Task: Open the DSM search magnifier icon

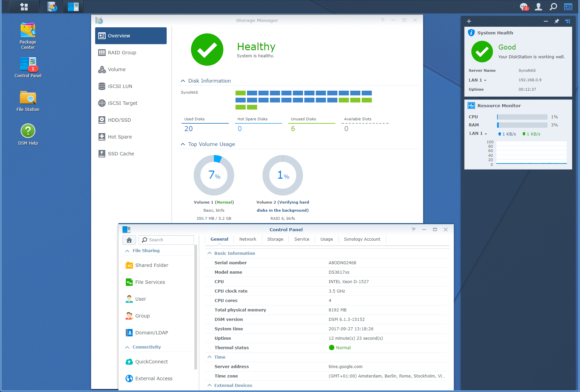Action: pyautogui.click(x=553, y=7)
